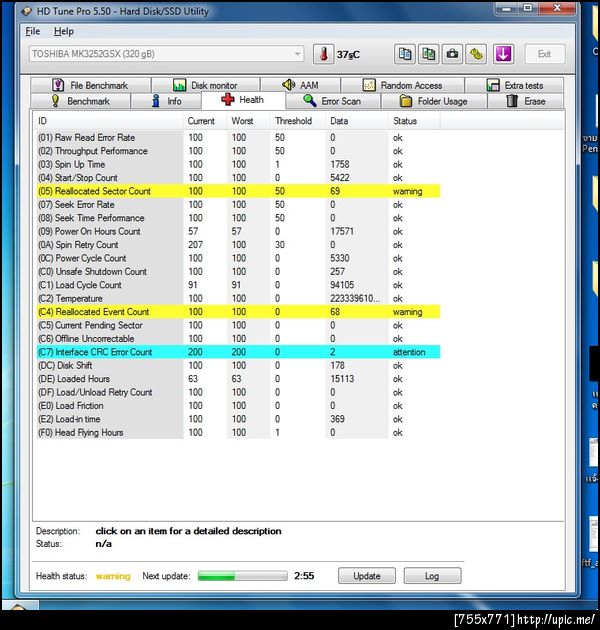Click the green copy screenshot to clipboard icon

pos(428,54)
